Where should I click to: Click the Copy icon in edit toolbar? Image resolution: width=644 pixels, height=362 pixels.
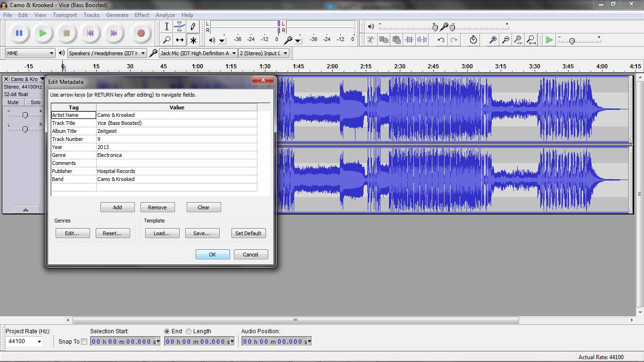pyautogui.click(x=384, y=40)
